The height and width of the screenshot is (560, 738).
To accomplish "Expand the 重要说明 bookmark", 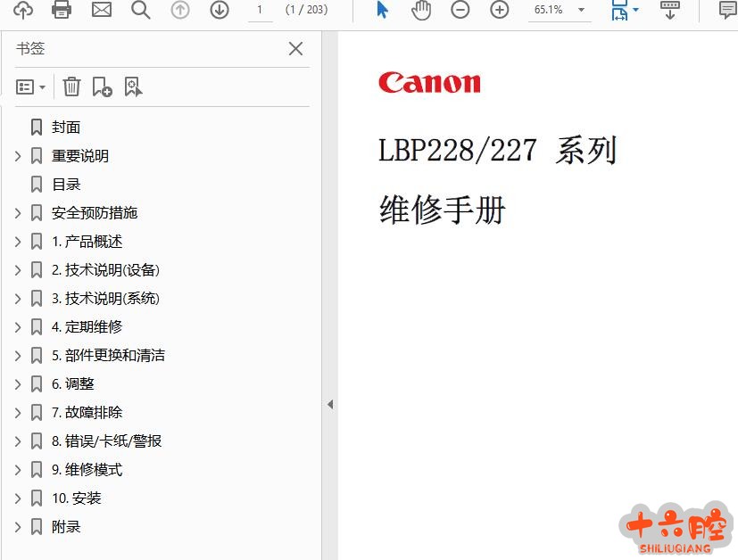I will [18, 156].
